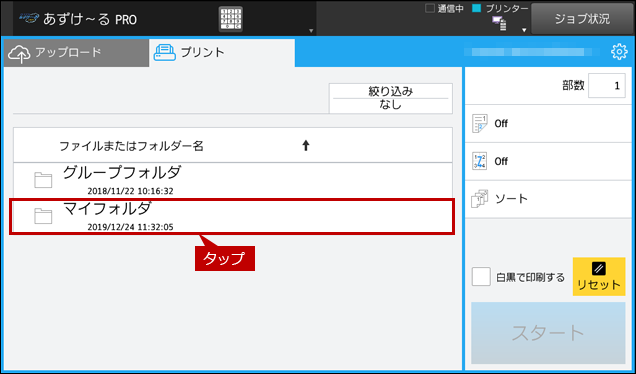
Task: Click the あずけ〜る PRO logo icon
Action: (30, 18)
